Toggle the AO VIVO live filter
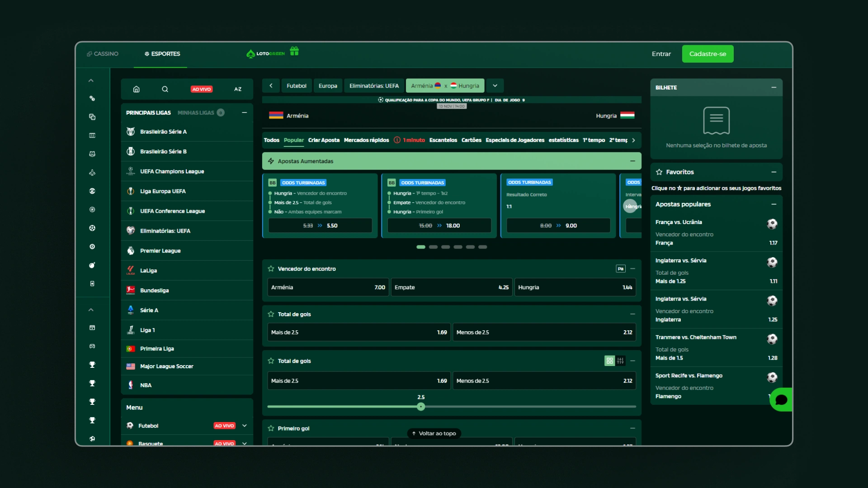This screenshot has height=488, width=868. pyautogui.click(x=201, y=89)
